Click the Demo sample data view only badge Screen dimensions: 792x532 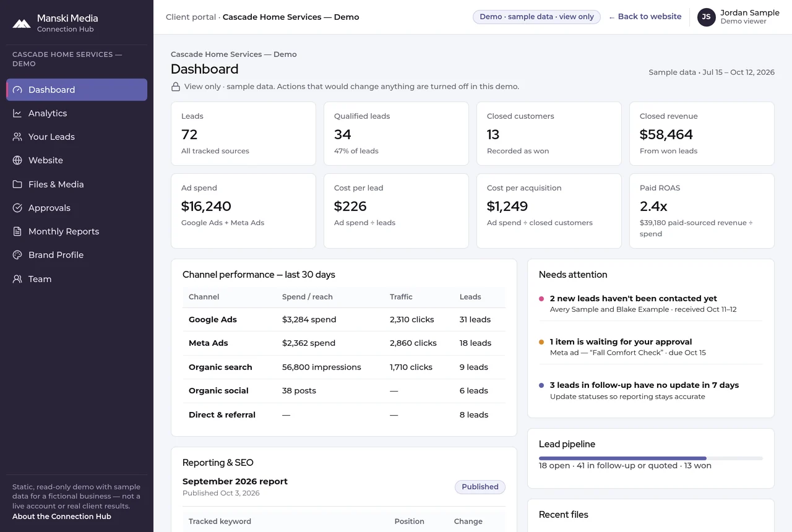point(536,17)
